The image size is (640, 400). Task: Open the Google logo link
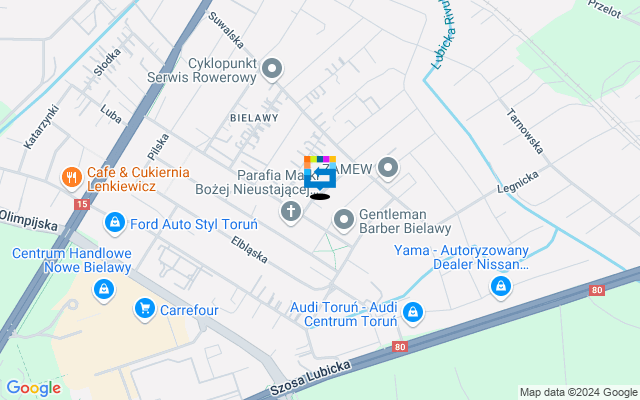pyautogui.click(x=33, y=388)
